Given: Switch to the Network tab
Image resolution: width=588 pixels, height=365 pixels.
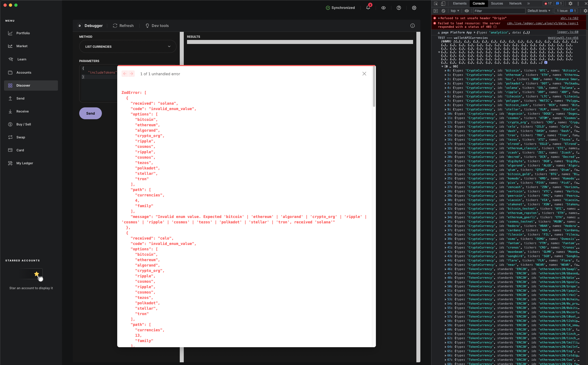Looking at the screenshot, I should pyautogui.click(x=515, y=4).
